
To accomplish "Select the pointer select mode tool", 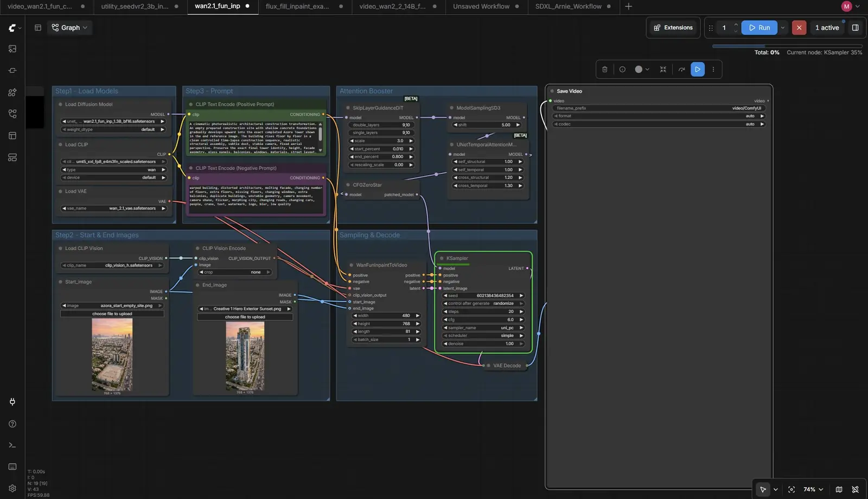I will pyautogui.click(x=763, y=489).
